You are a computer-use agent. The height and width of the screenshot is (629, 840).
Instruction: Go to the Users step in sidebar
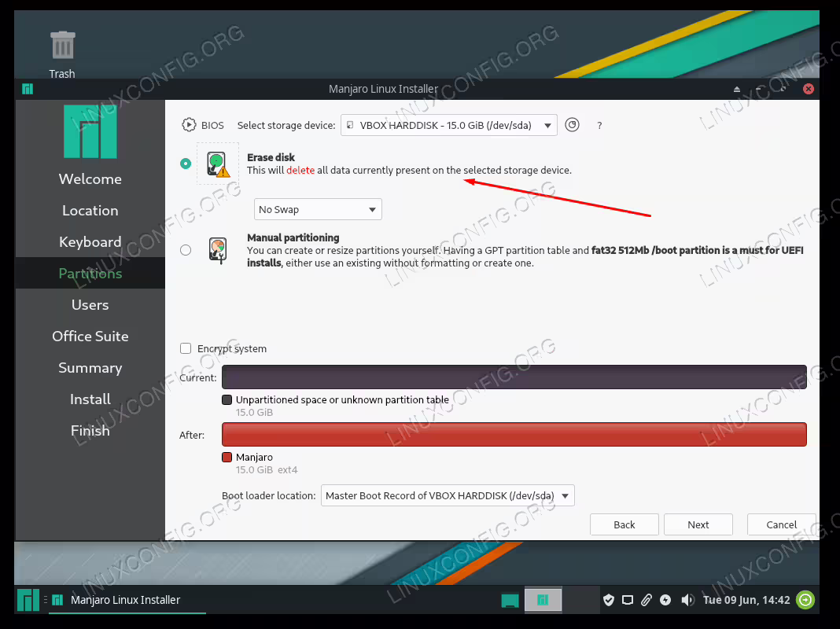pos(90,304)
